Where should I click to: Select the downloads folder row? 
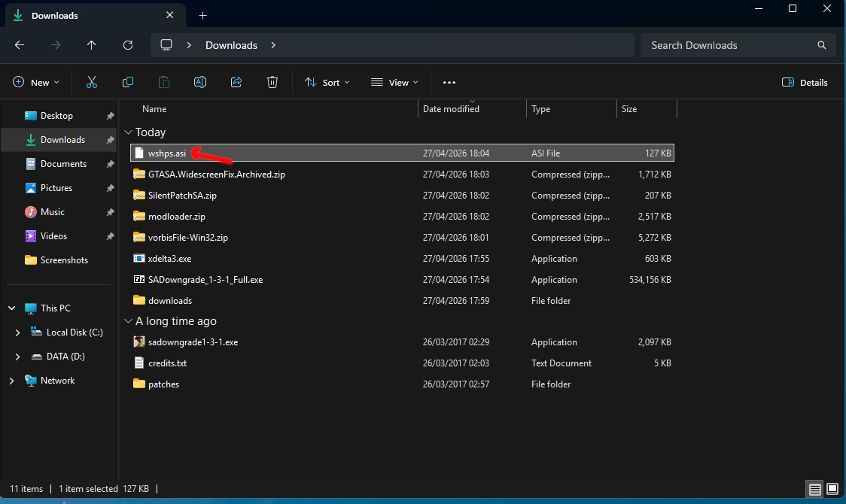point(402,300)
